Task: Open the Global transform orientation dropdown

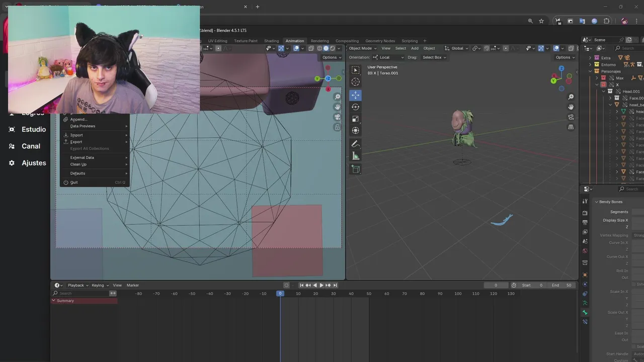Action: [x=456, y=48]
